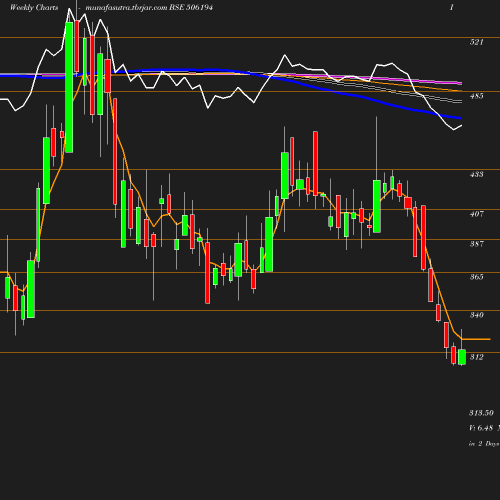This screenshot has width=500, height=500.
Task: Click the 'munafasutra.tbrjar.com BSE 506194' header text
Action: 149,7
